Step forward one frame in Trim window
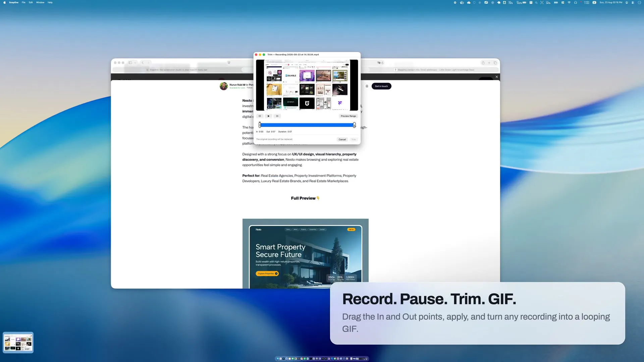Screen dimensions: 644x362 click(x=277, y=116)
